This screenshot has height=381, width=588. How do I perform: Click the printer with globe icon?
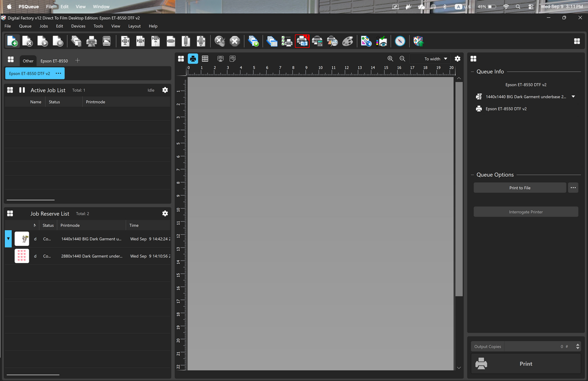click(332, 42)
